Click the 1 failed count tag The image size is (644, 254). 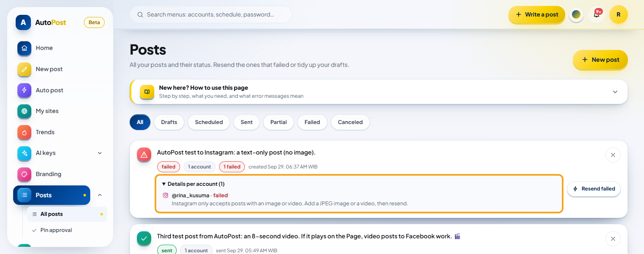coord(232,167)
